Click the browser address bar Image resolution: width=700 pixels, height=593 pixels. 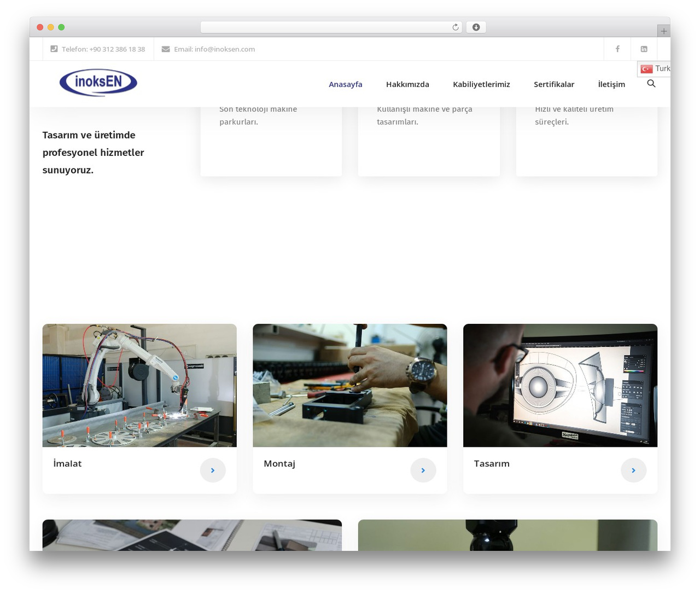pos(331,27)
